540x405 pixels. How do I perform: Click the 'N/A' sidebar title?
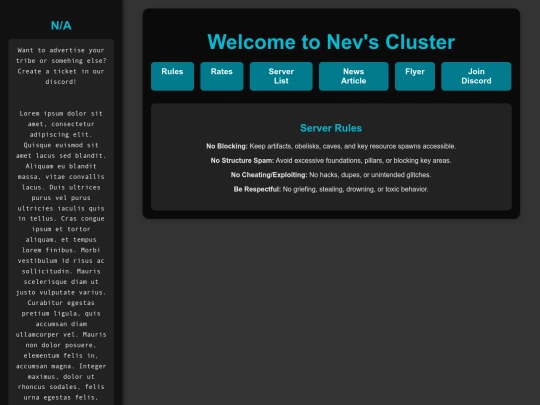point(61,25)
